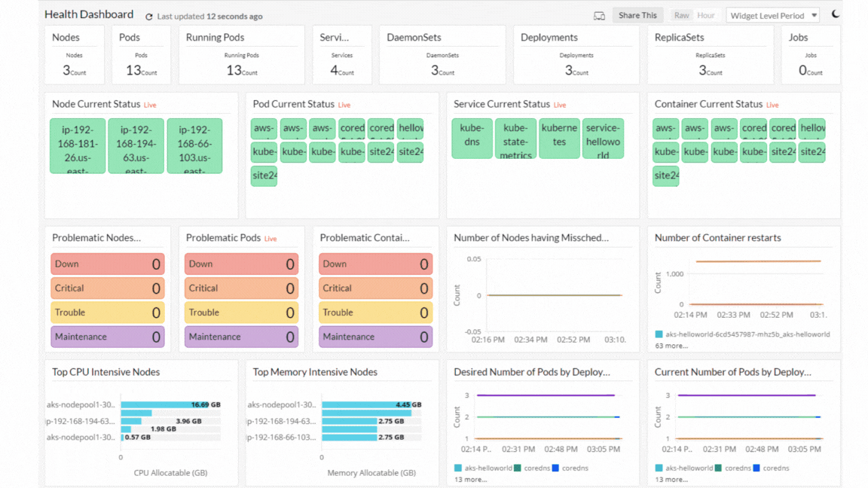Click Critical row in Problematic Nodes

[x=108, y=288]
